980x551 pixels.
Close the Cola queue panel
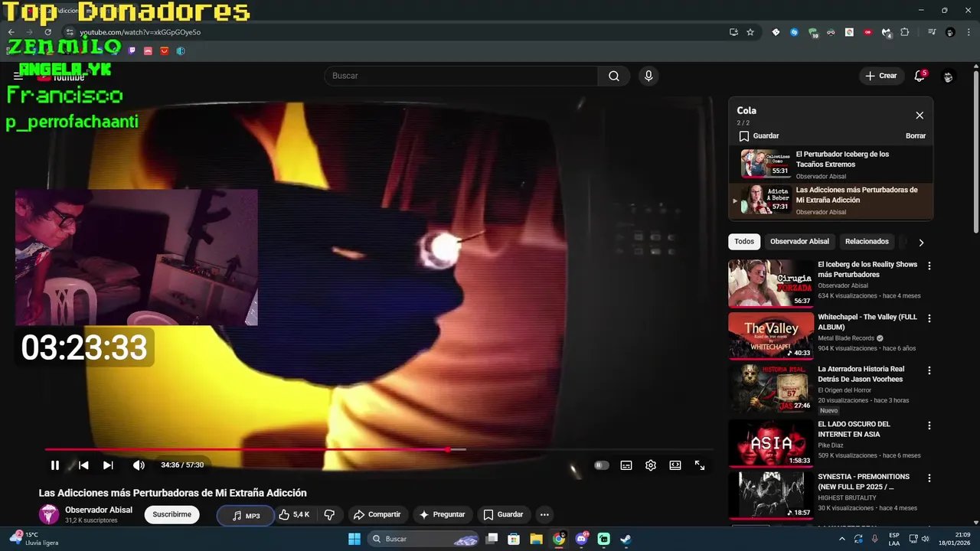tap(920, 116)
